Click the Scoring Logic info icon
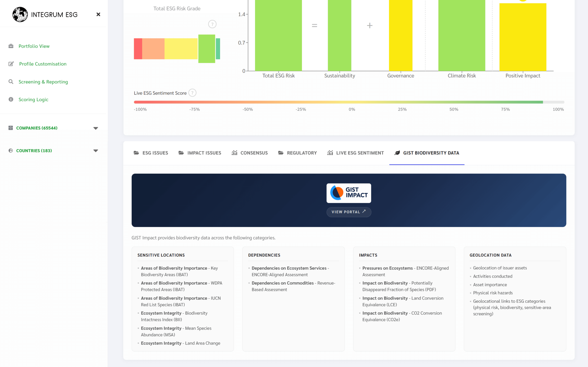This screenshot has width=588, height=367. coord(11,99)
